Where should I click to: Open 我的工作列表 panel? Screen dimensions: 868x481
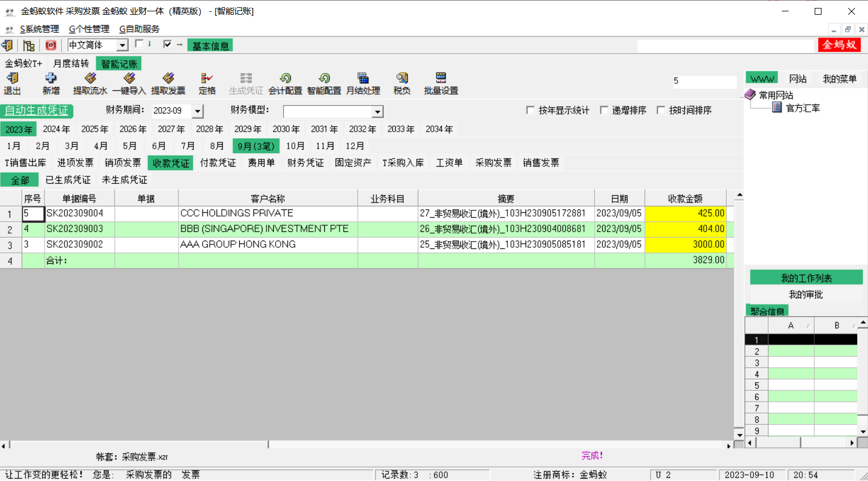pyautogui.click(x=806, y=278)
